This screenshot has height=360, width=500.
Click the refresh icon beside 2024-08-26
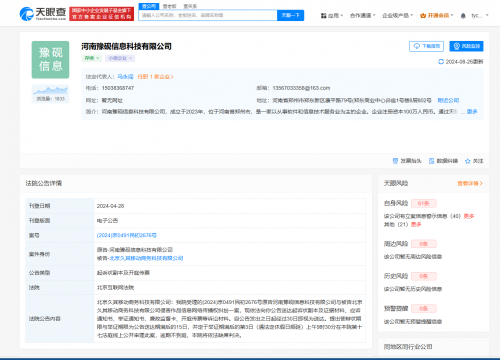point(441,62)
